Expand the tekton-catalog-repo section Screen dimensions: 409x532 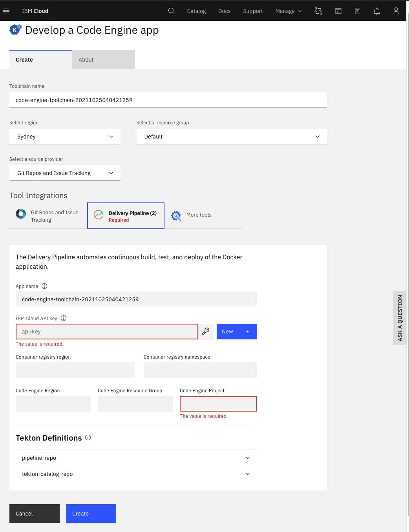coord(136,474)
